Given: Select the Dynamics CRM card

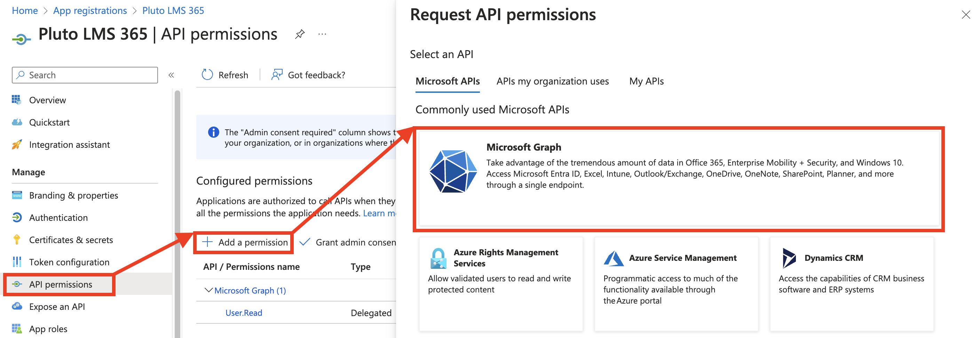Looking at the screenshot, I should 852,284.
